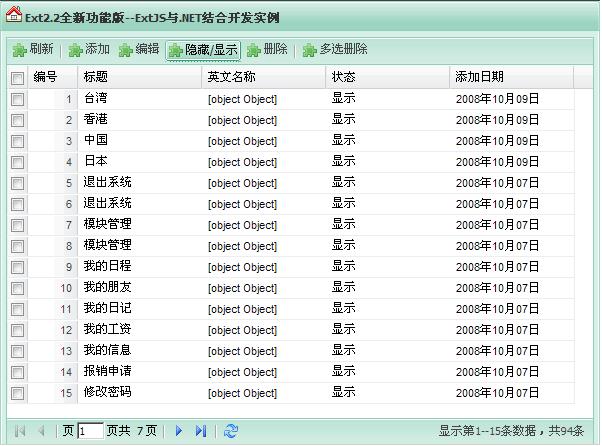602x446 pixels.
Task: Sort by the 标题 column header
Action: 139,77
